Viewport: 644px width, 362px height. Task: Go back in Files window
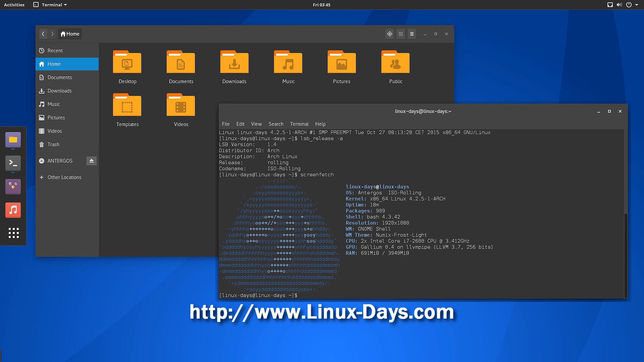43,34
